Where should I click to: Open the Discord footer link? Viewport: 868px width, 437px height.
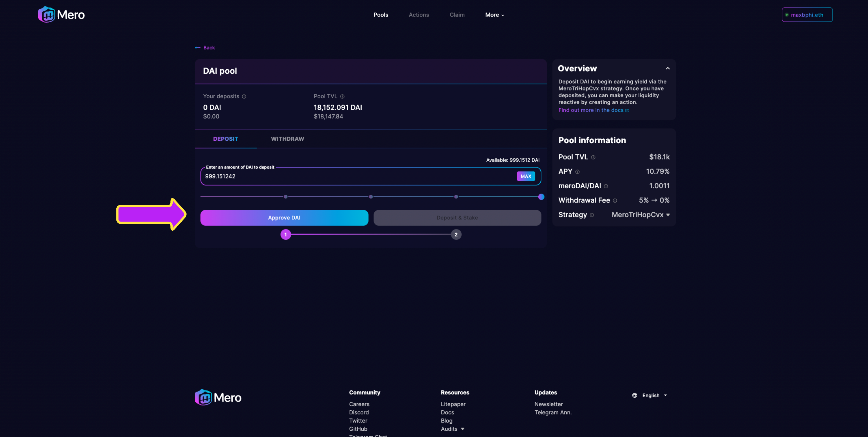[359, 412]
